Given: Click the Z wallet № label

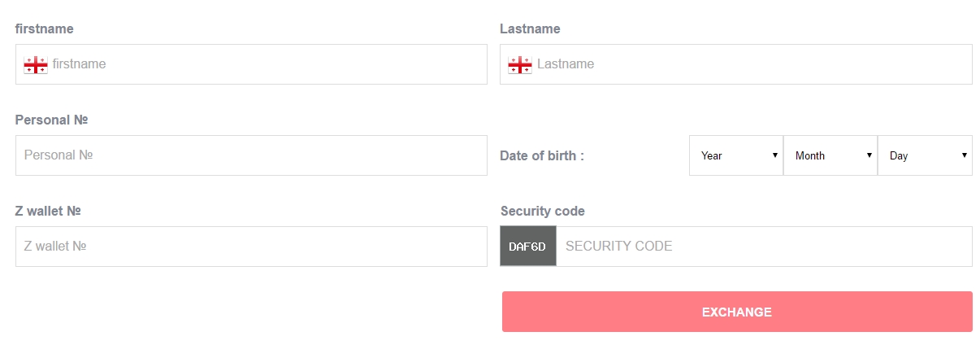Looking at the screenshot, I should click(48, 211).
